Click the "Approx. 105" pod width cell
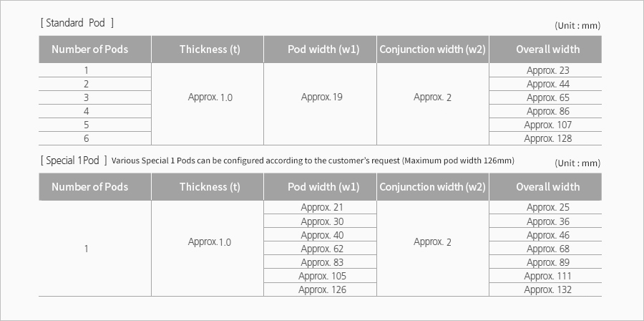The image size is (644, 321). [x=322, y=276]
